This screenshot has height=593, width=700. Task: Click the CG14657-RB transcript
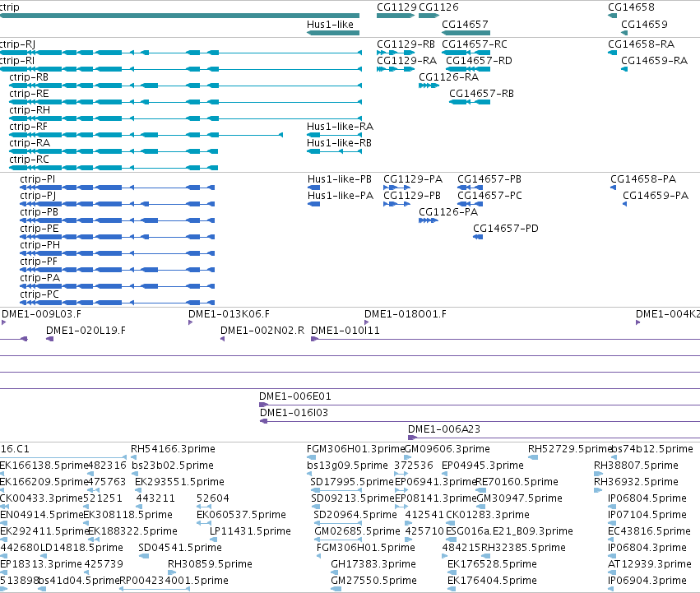[470, 102]
